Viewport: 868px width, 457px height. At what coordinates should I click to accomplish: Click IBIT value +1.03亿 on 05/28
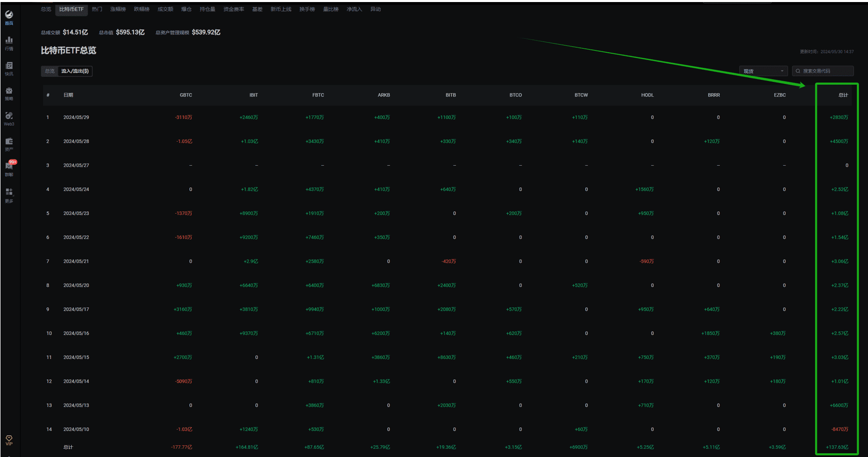[250, 142]
